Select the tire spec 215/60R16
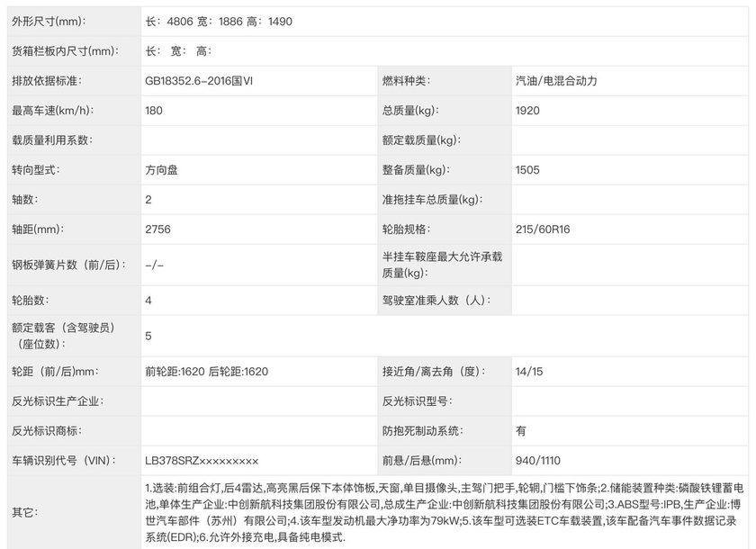 tap(543, 229)
